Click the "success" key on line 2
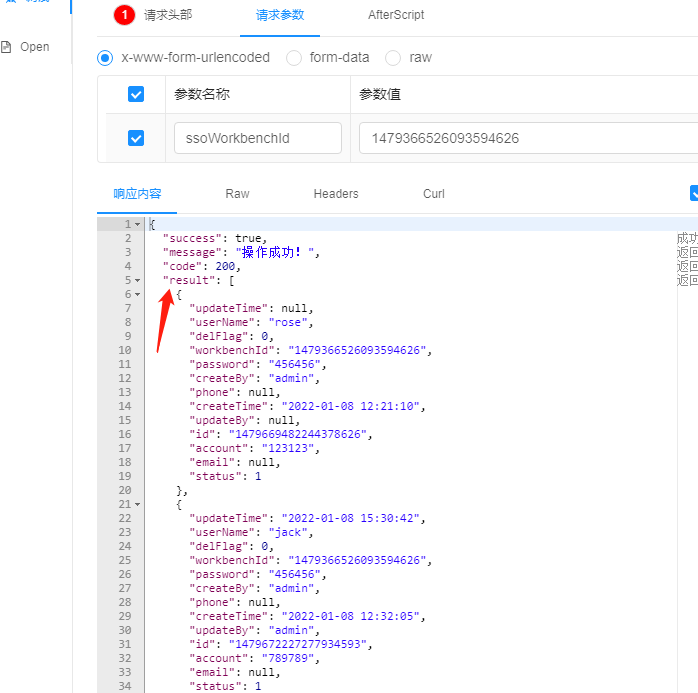This screenshot has width=698, height=693. coord(192,239)
